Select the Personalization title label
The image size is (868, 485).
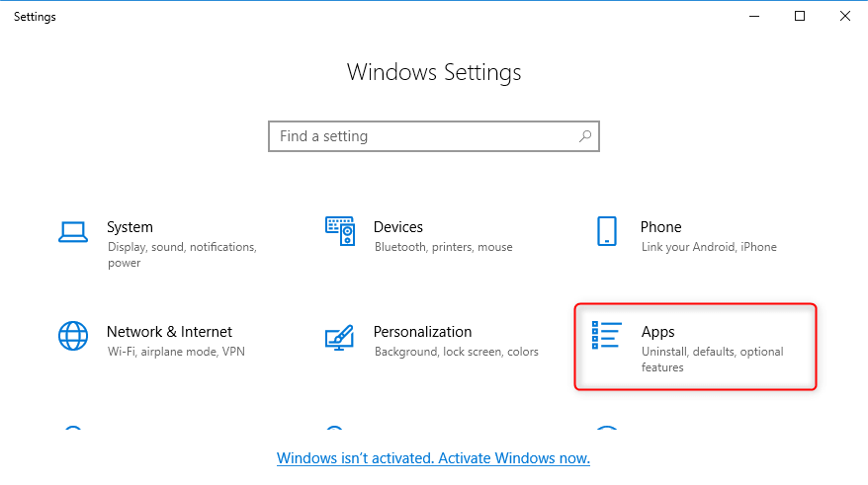(422, 332)
